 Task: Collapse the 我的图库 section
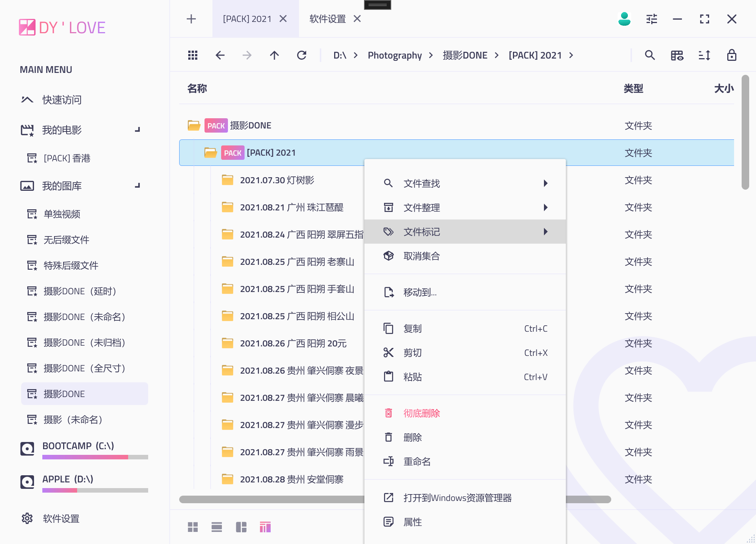pos(138,185)
